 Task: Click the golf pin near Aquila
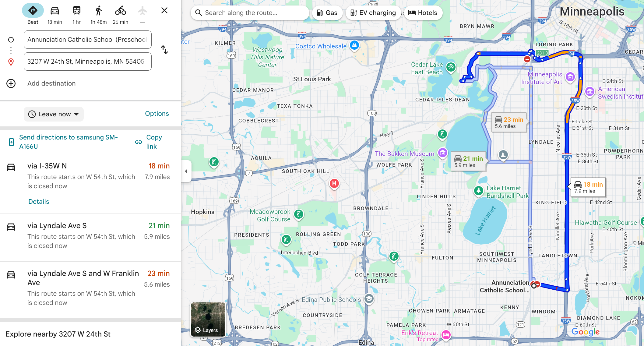coord(214,162)
